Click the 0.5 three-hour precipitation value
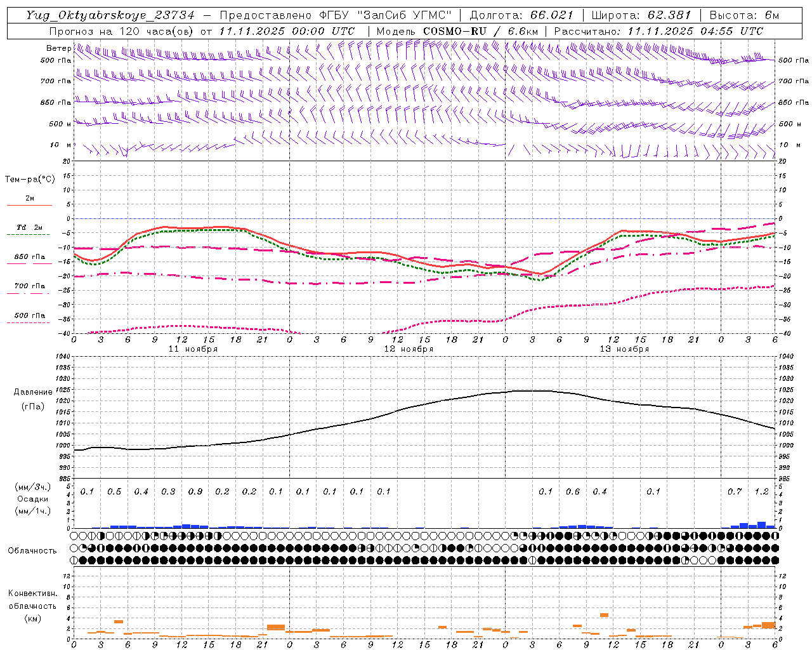Viewport: 812px width, 650px height. pyautogui.click(x=114, y=491)
